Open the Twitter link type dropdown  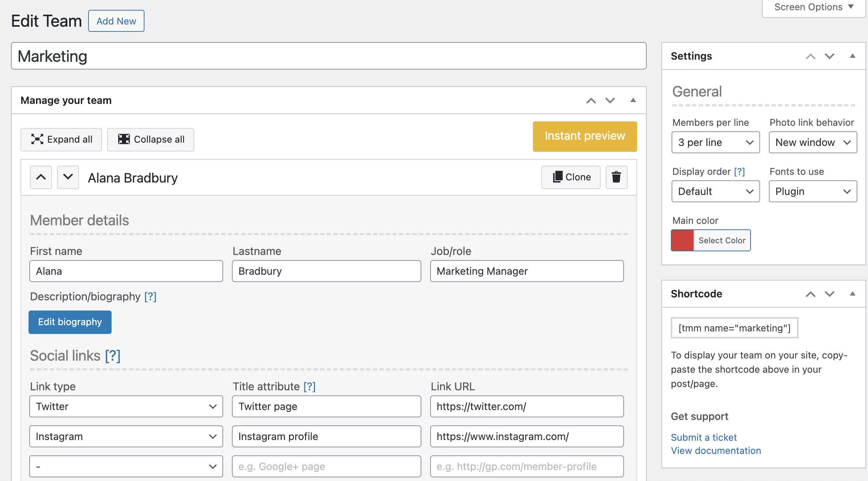pos(126,406)
